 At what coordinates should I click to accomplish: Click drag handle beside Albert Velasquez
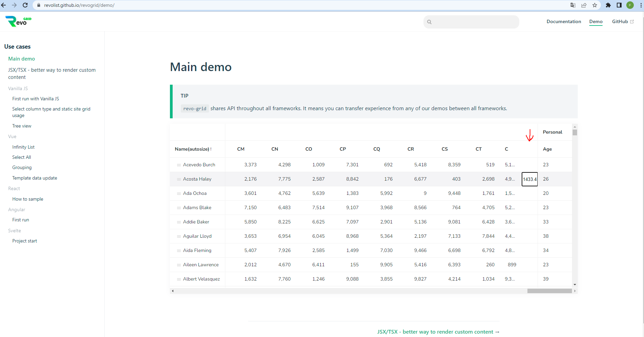(179, 279)
